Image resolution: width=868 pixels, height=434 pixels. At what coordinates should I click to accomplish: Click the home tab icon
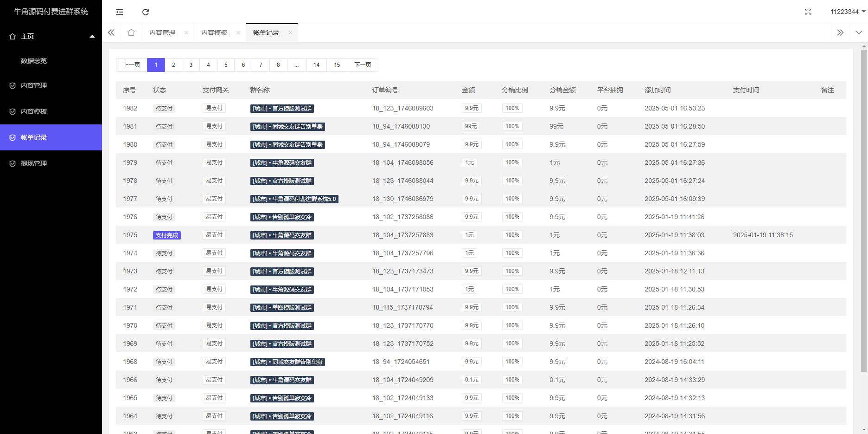click(x=131, y=32)
